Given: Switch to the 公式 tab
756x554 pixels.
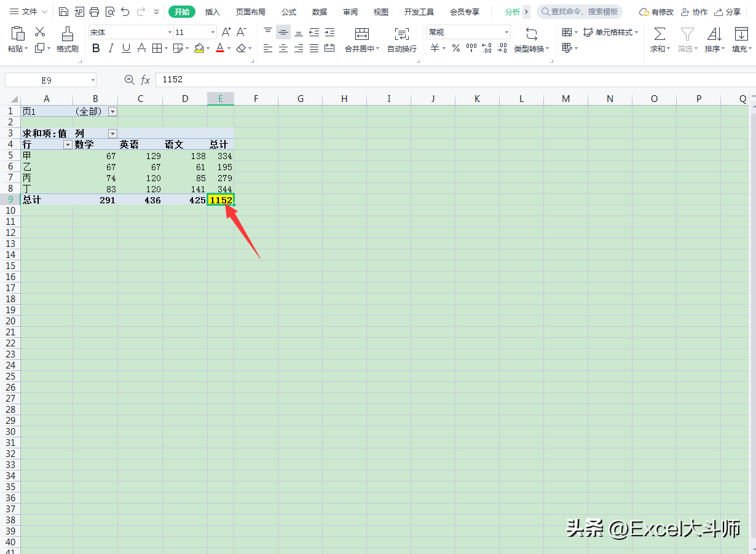Looking at the screenshot, I should [x=289, y=12].
